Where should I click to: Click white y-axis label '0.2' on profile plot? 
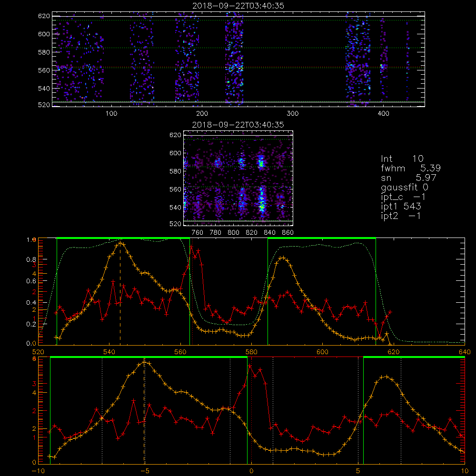31,324
